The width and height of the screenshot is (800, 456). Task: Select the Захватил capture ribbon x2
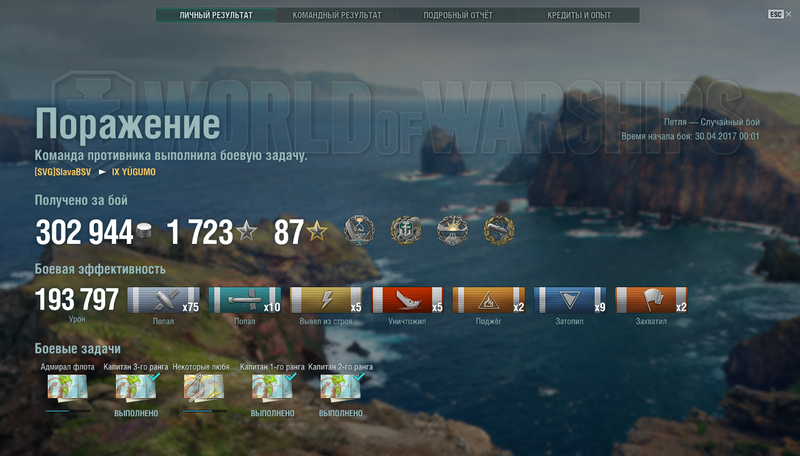click(651, 299)
